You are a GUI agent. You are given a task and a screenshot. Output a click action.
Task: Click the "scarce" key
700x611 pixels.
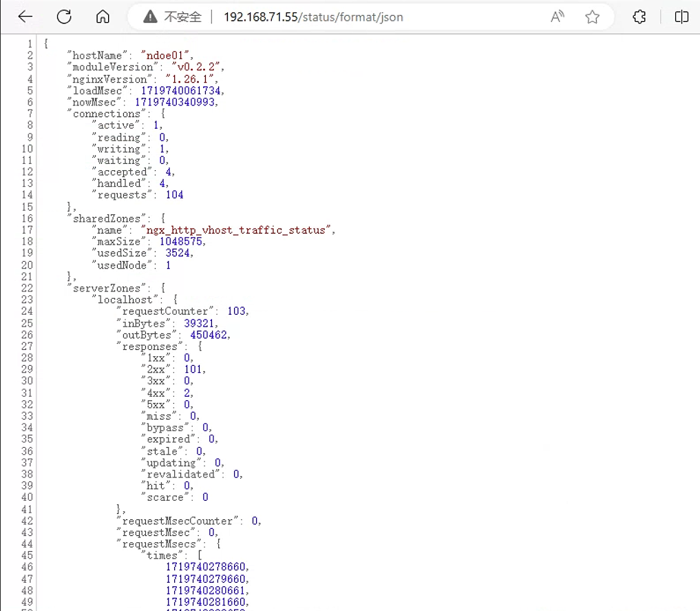tap(165, 497)
